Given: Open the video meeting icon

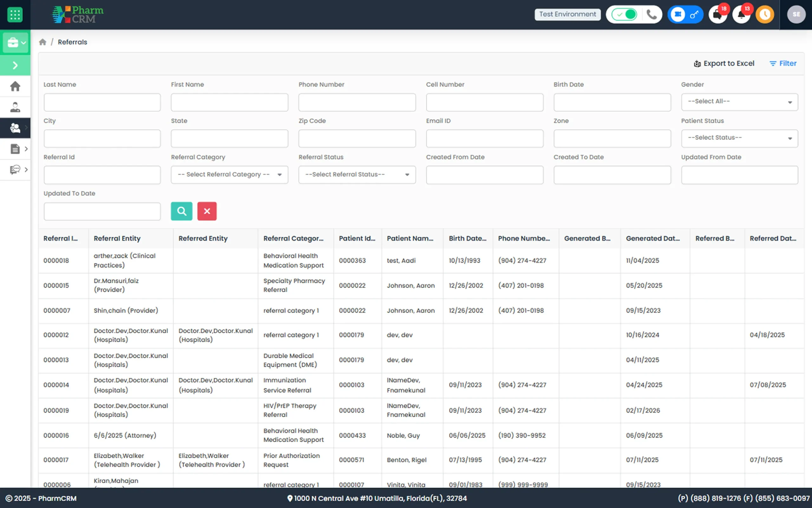Looking at the screenshot, I should (x=678, y=15).
